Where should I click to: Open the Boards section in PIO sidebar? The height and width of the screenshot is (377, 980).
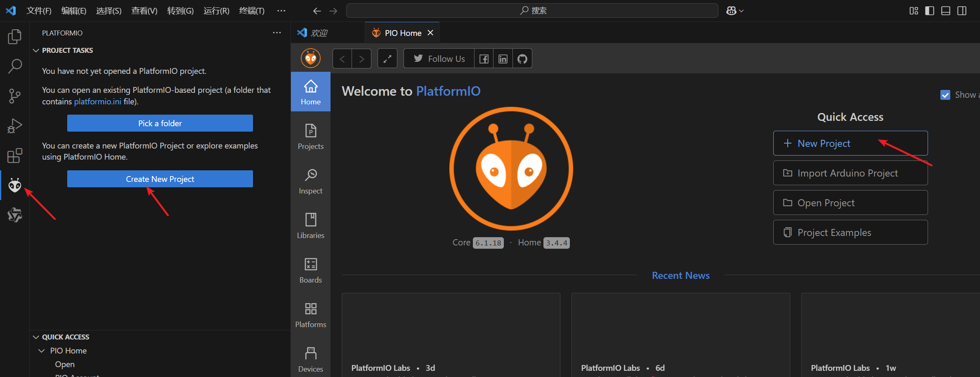(310, 270)
